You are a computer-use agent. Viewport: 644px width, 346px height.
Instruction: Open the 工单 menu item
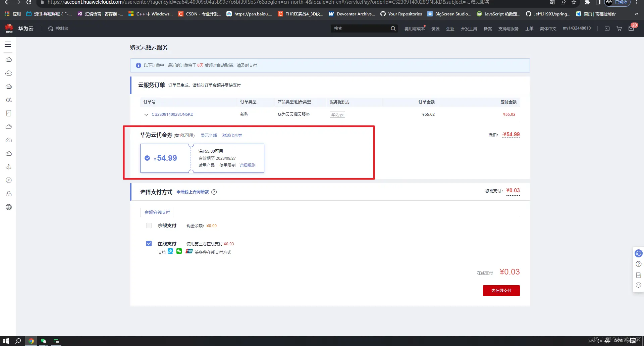coord(529,29)
